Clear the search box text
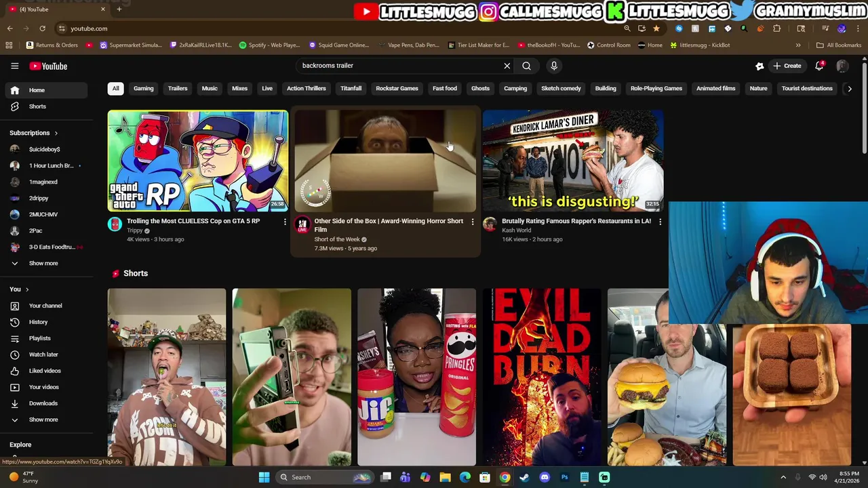Image resolution: width=868 pixels, height=488 pixels. [x=507, y=66]
